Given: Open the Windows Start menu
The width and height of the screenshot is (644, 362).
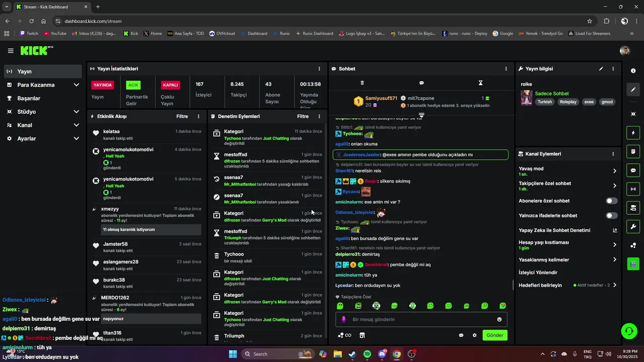Looking at the screenshot, I should pyautogui.click(x=233, y=354).
